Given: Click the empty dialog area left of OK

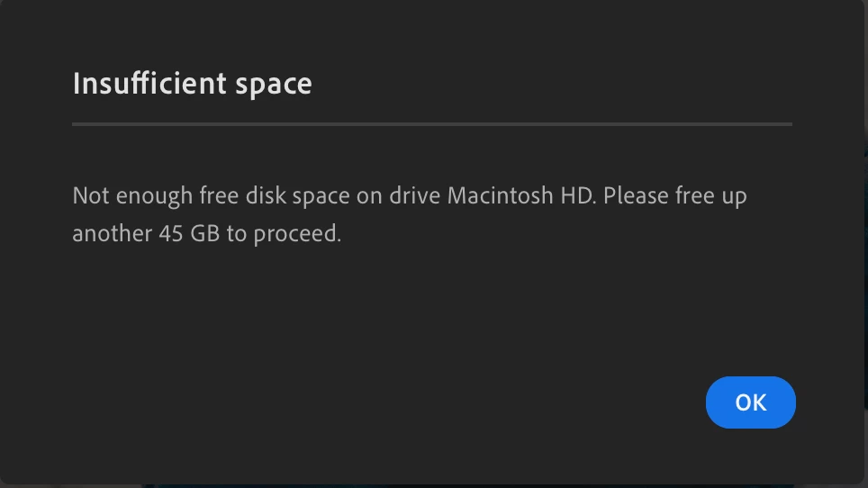Looking at the screenshot, I should pyautogui.click(x=387, y=402).
